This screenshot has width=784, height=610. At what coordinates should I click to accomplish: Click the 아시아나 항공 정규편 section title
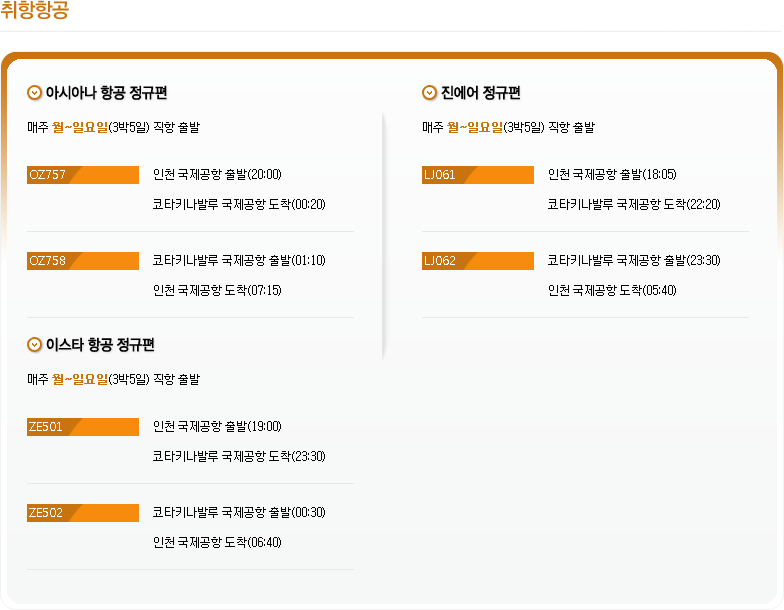coord(106,93)
